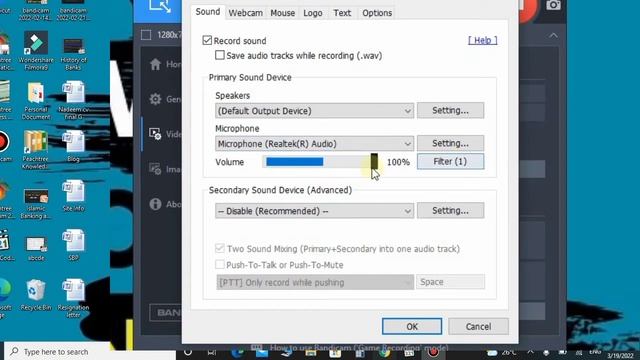This screenshot has width=640, height=360.
Task: Show hidden tray icons chevron on taskbar
Action: pos(530,352)
